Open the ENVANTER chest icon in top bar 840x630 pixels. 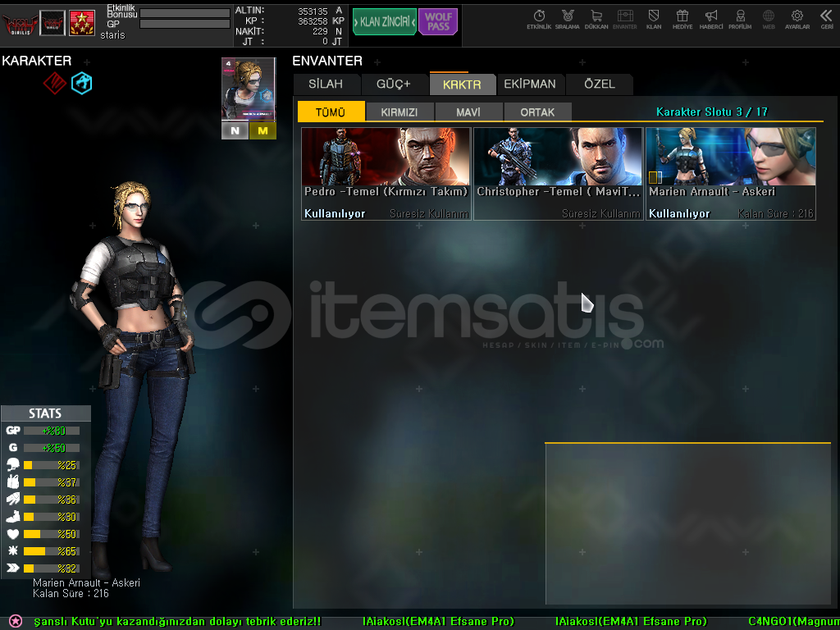coord(624,20)
